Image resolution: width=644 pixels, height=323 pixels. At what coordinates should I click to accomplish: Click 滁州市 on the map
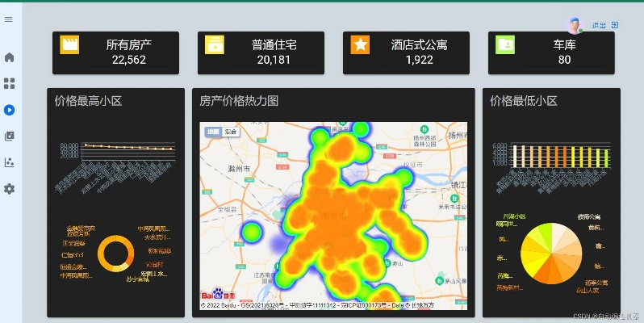pos(239,169)
